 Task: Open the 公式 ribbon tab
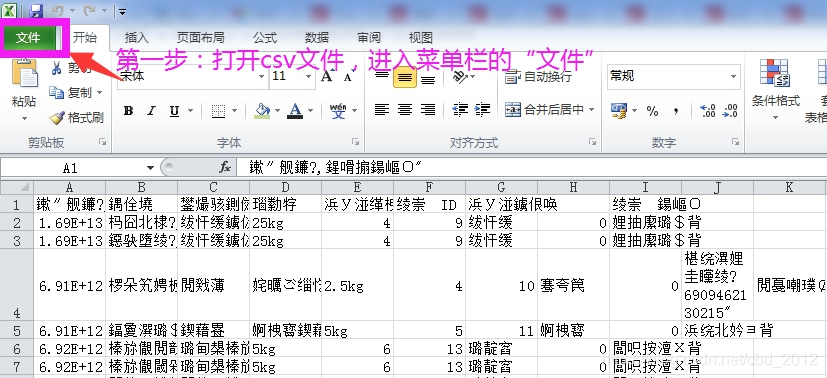265,37
